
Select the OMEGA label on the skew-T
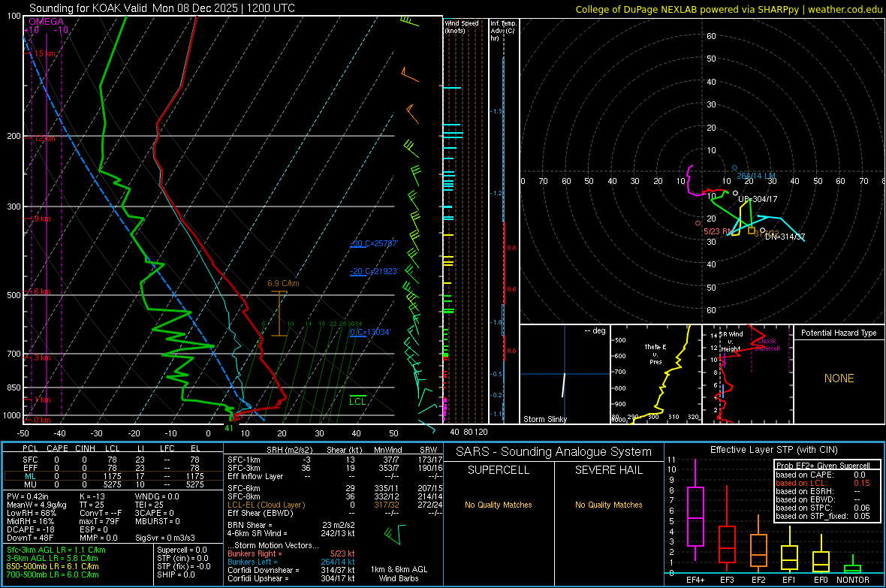(x=46, y=22)
